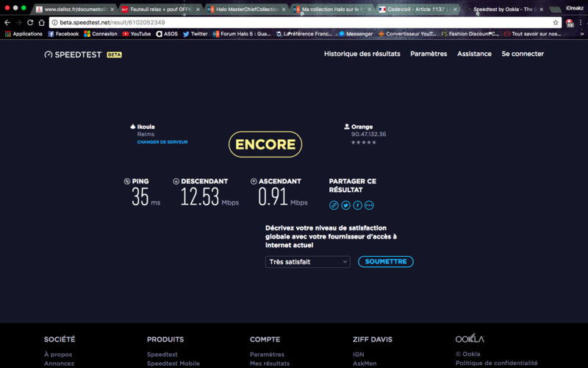
Task: Submit rating with Soumettre button
Action: [x=385, y=262]
